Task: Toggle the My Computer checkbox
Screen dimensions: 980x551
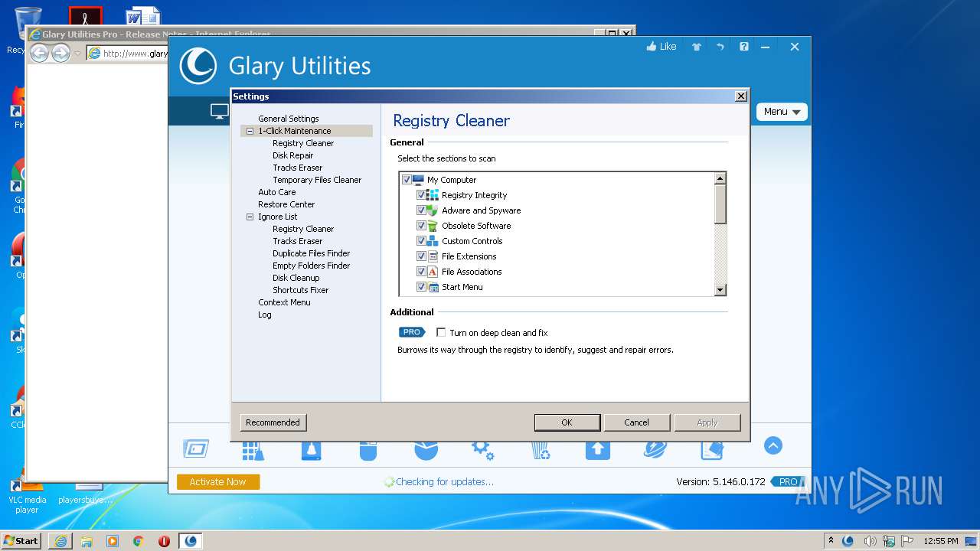Action: [407, 180]
